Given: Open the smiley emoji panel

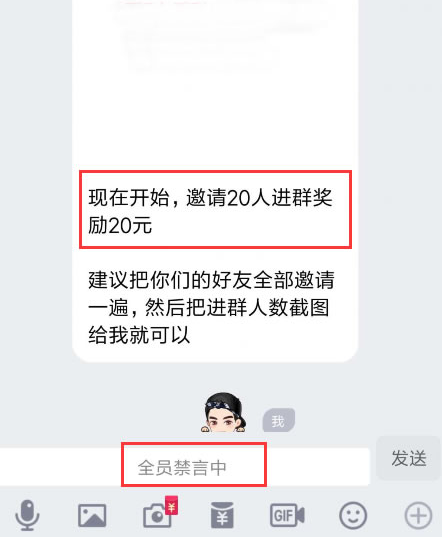Looking at the screenshot, I should pyautogui.click(x=353, y=515).
